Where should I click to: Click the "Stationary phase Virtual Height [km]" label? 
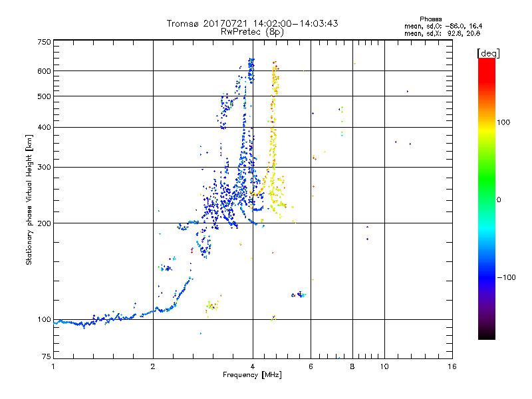point(29,200)
